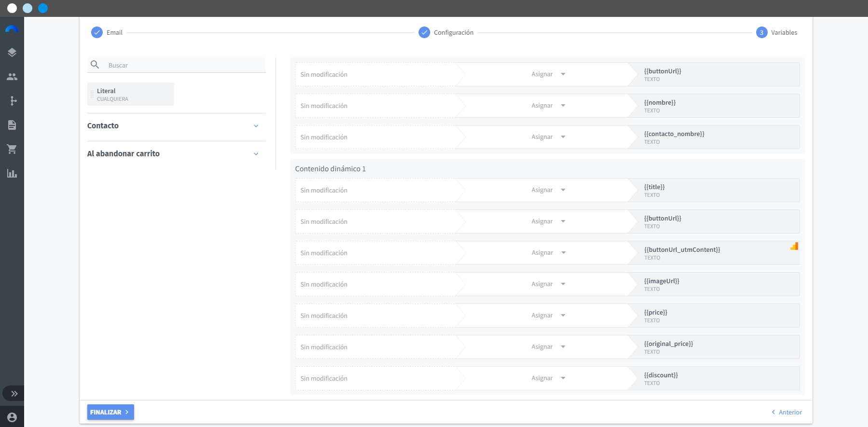Image resolution: width=868 pixels, height=427 pixels.
Task: Select the {{contacto_nombre}} variable label
Action: coord(674,134)
